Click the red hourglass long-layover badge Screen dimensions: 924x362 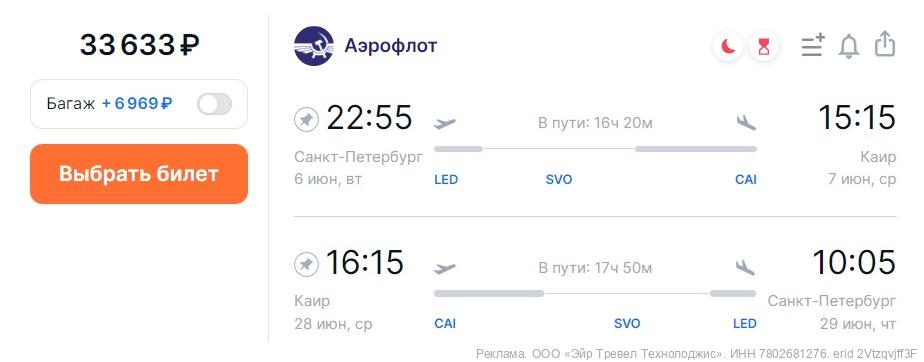[764, 46]
